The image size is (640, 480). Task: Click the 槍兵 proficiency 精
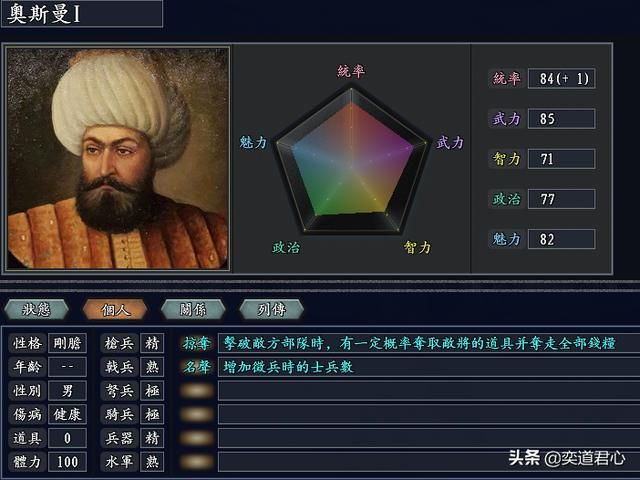152,343
